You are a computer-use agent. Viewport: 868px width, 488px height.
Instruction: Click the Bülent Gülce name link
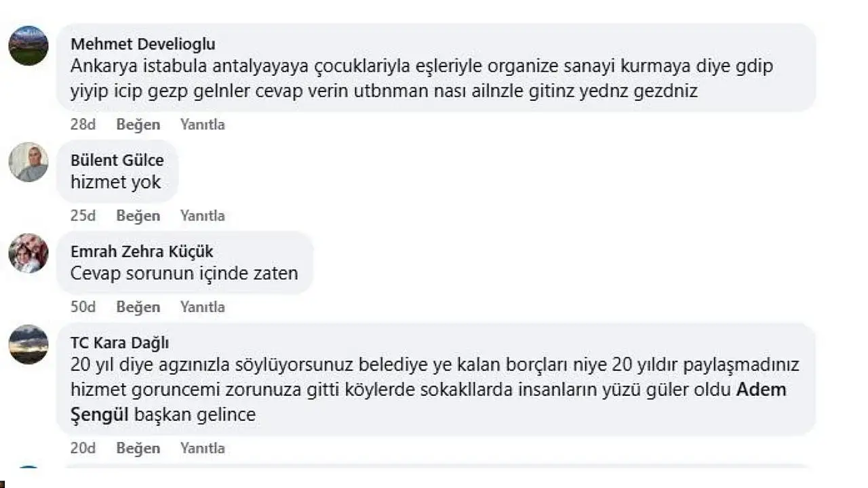pyautogui.click(x=117, y=161)
